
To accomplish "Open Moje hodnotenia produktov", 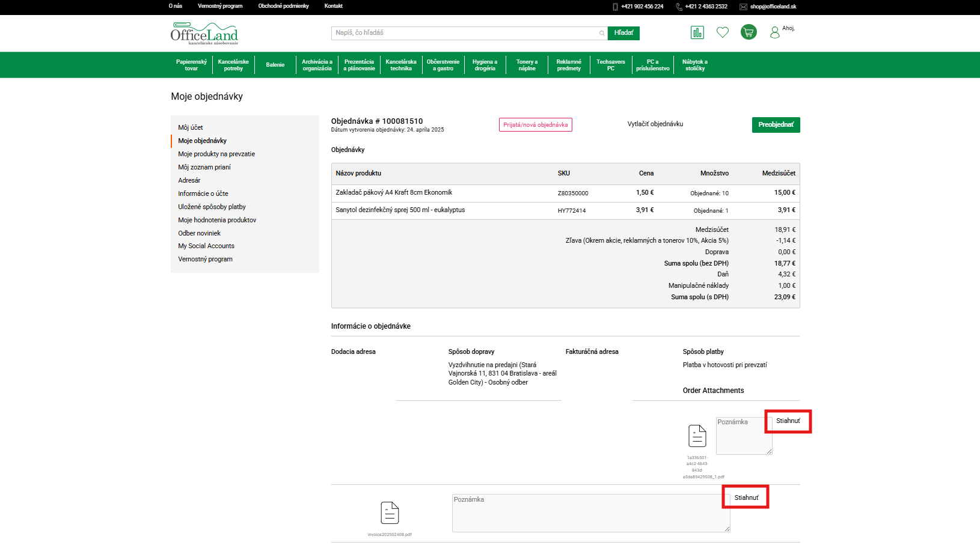I will click(217, 220).
